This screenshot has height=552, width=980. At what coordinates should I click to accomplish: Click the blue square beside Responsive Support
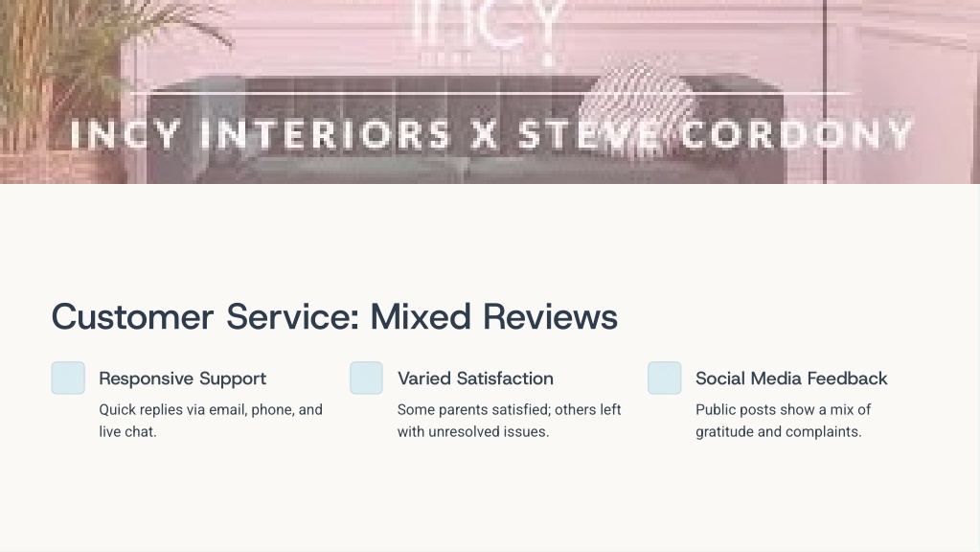pos(68,378)
